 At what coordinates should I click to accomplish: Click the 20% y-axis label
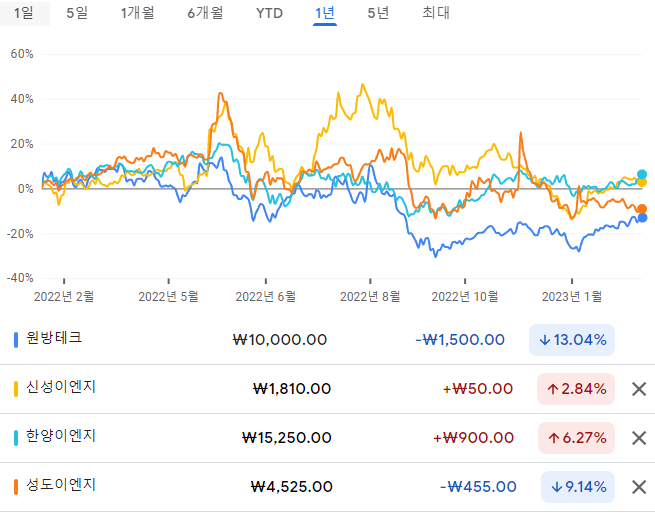click(x=22, y=144)
